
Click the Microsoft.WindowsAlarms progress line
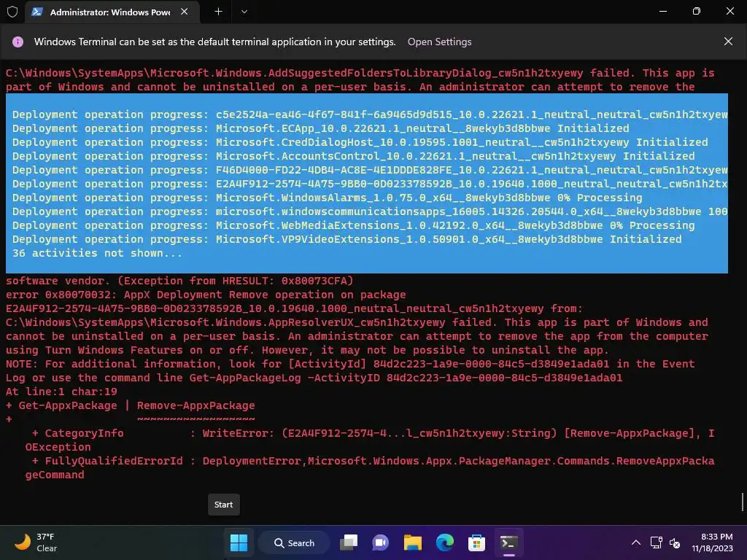[x=328, y=198]
